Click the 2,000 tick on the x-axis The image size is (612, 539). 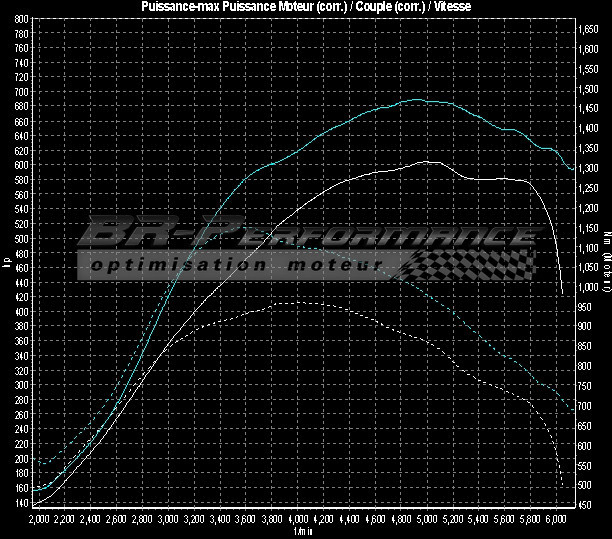[39, 520]
